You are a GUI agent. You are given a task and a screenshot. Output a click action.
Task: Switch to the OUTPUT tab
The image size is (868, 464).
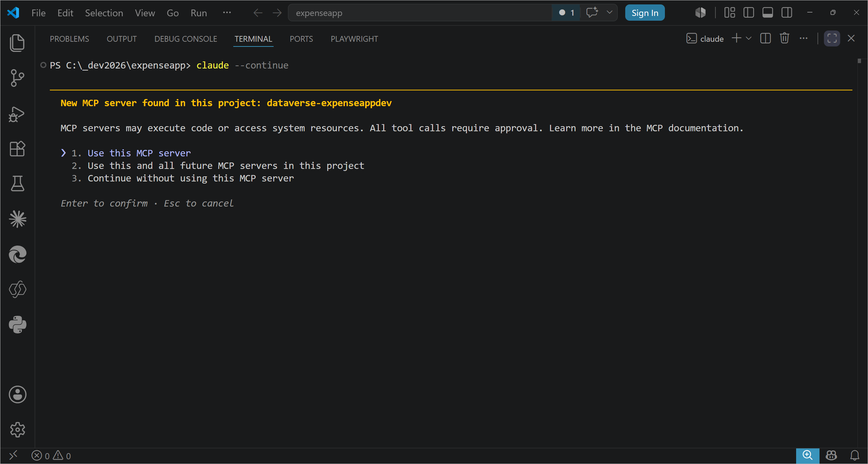122,39
